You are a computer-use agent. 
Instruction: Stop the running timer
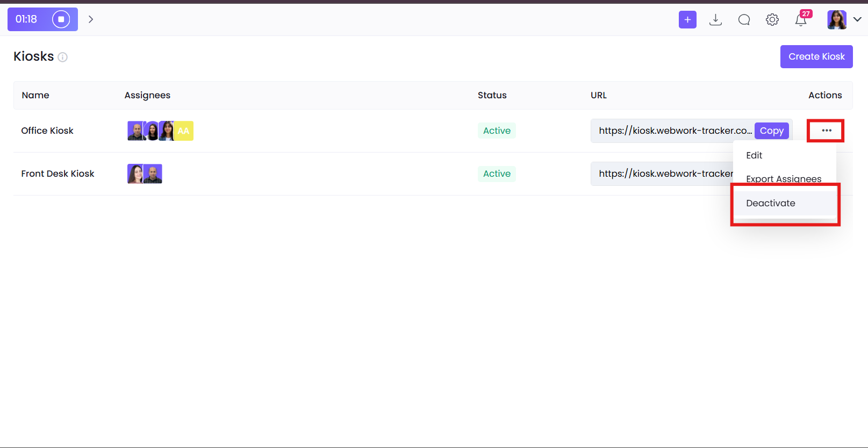click(x=61, y=19)
